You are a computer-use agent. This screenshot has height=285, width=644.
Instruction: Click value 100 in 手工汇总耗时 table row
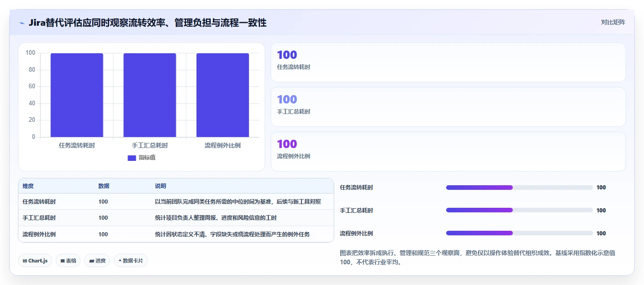[103, 218]
